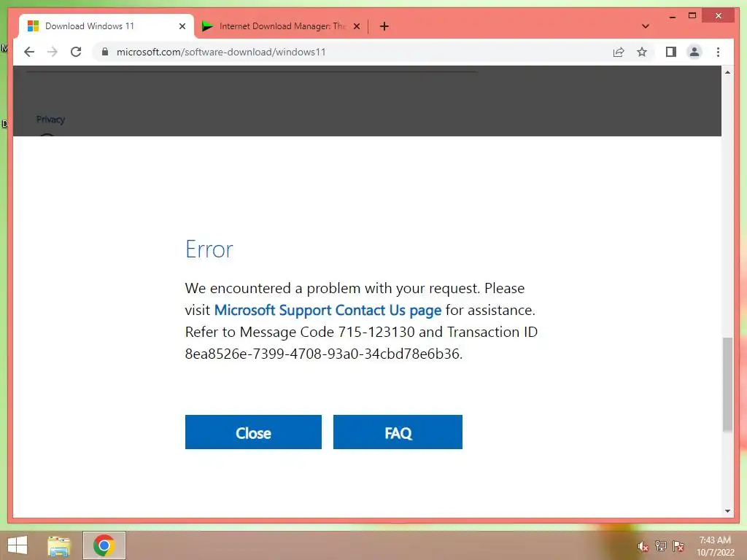Open the network status tray icon
The width and height of the screenshot is (747, 560).
tap(661, 546)
